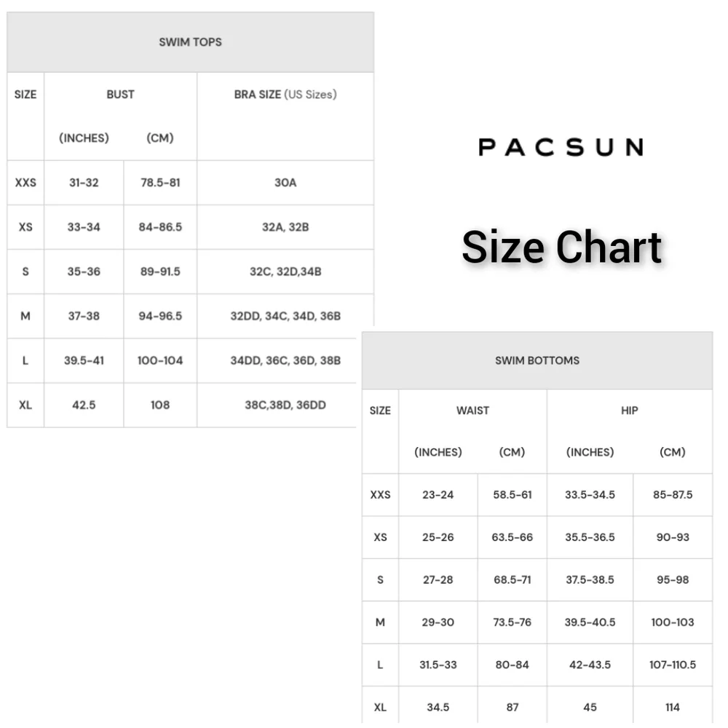Select the hip 114 cm cell
This screenshot has width=728, height=728.
coord(672,708)
